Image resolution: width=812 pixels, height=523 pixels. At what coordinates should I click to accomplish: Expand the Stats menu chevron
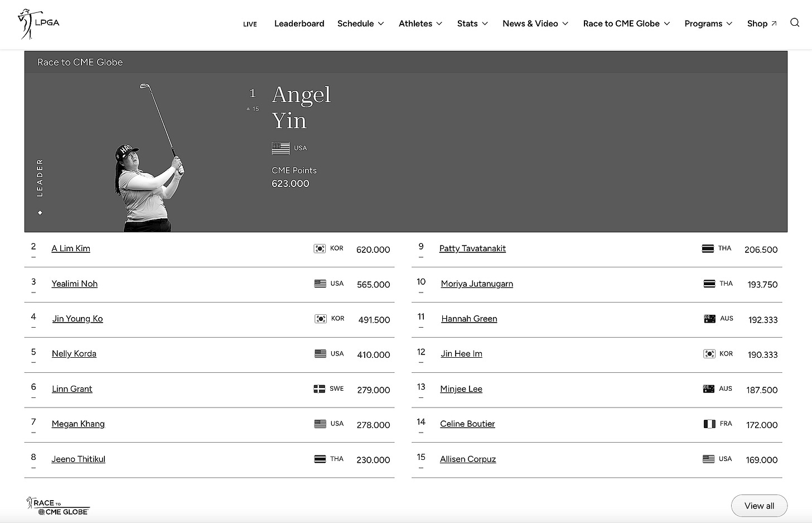tap(485, 23)
